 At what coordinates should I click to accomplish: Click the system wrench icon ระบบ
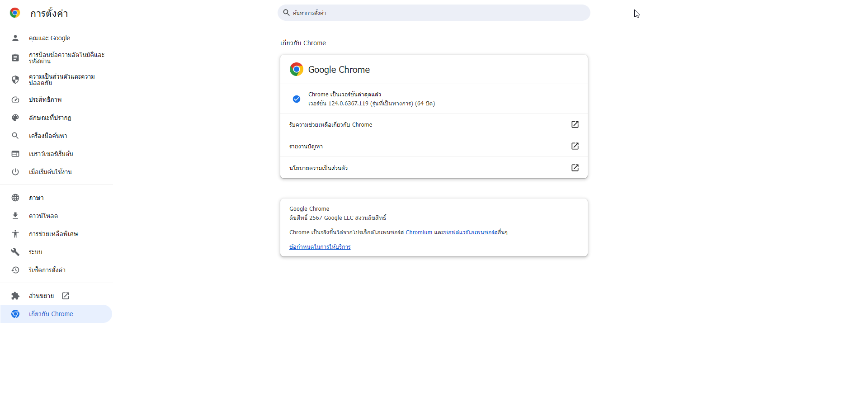click(15, 252)
